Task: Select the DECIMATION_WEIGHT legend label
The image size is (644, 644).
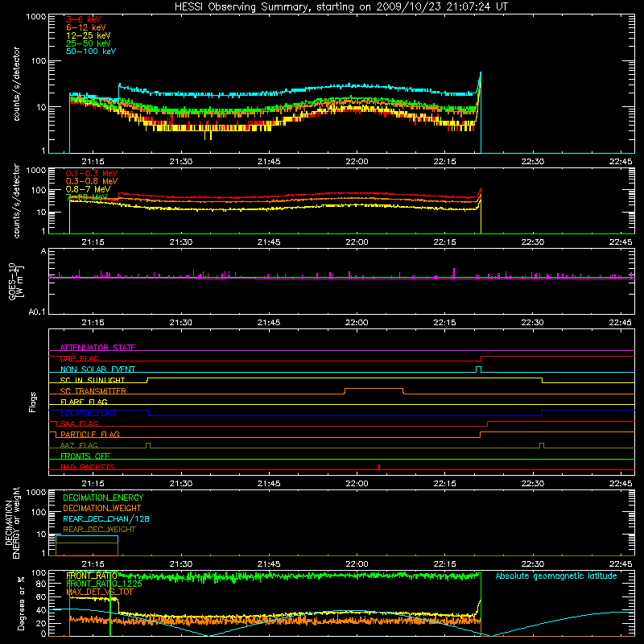Action: pyautogui.click(x=102, y=509)
